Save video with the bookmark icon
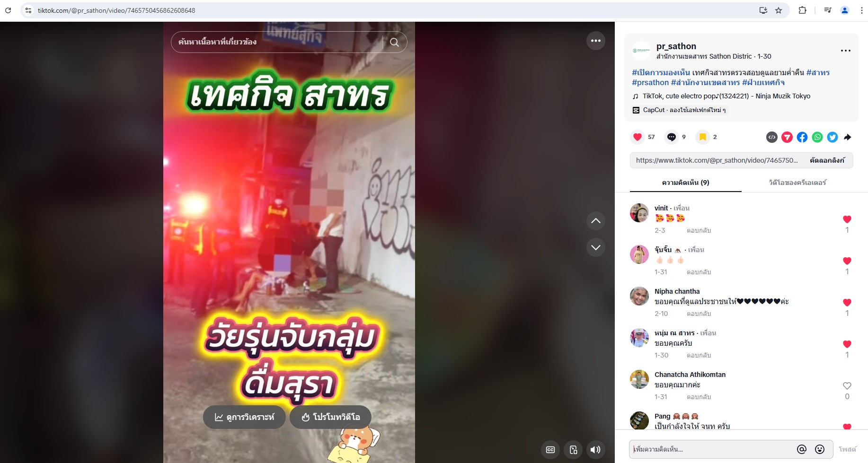868x463 pixels. point(703,137)
